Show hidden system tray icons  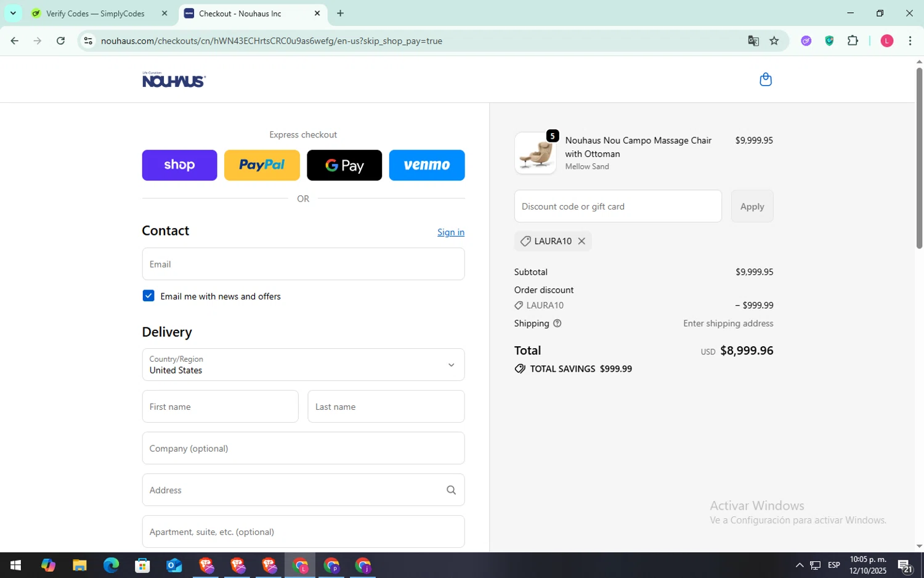coord(800,565)
